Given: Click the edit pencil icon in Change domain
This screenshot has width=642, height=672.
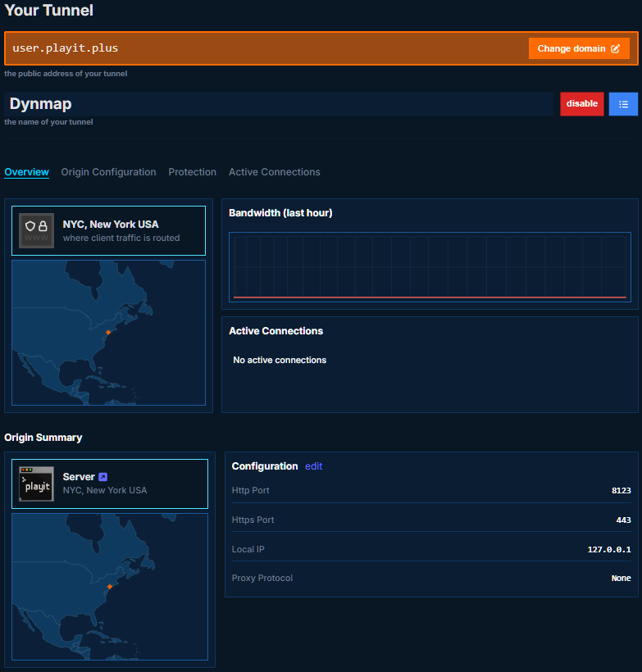Looking at the screenshot, I should click(615, 49).
